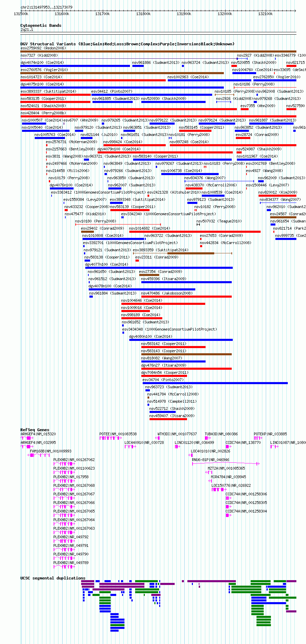The width and height of the screenshot is (306, 644).
Task: Click nsv524021 (Shaikh2009) variant label
Action: tap(43, 106)
